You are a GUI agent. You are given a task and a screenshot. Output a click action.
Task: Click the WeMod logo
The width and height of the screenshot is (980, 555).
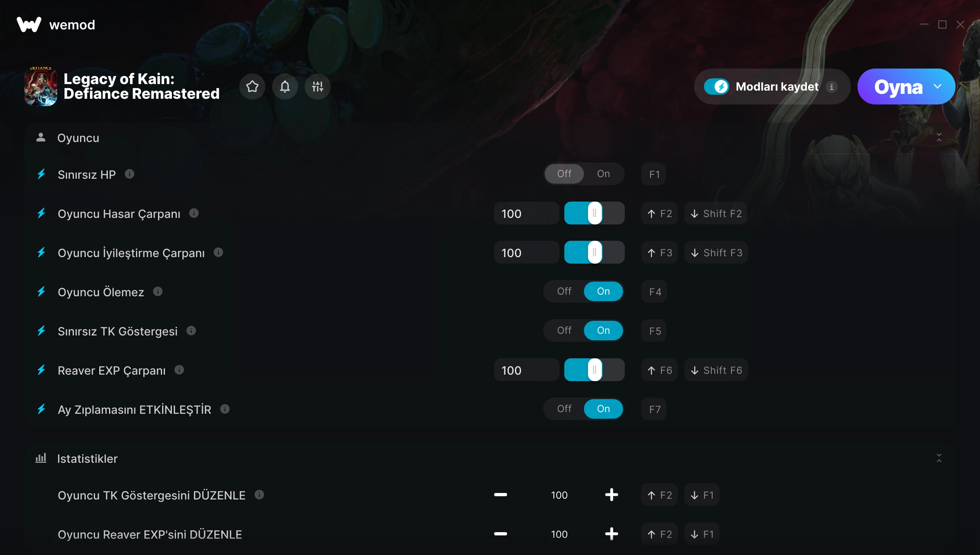(x=56, y=24)
